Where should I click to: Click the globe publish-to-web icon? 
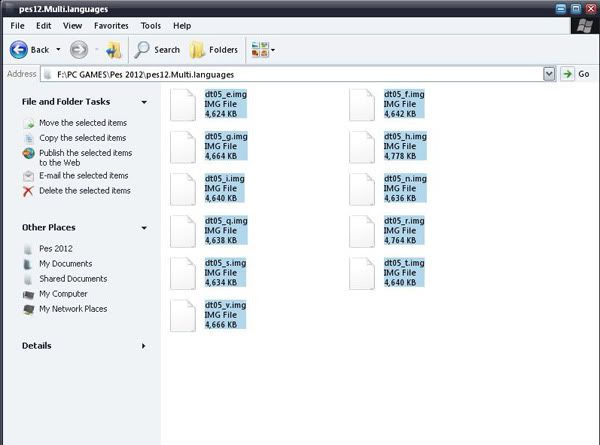28,153
